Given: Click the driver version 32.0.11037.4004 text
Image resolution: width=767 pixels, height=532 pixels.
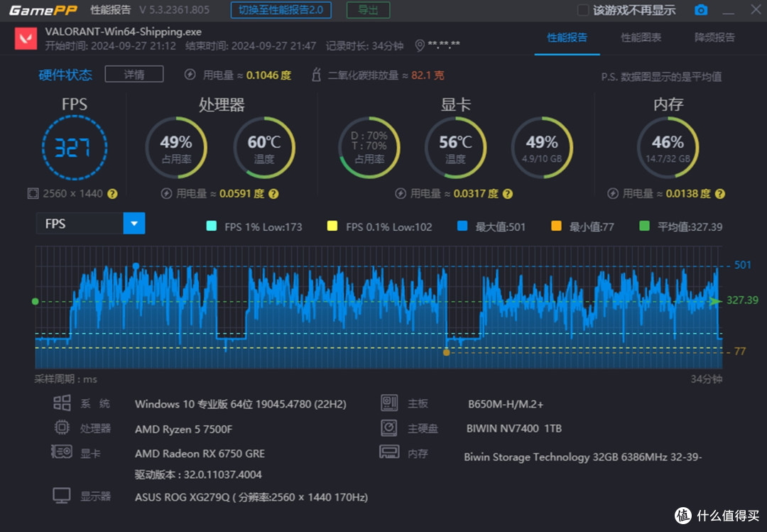Looking at the screenshot, I should (x=198, y=474).
